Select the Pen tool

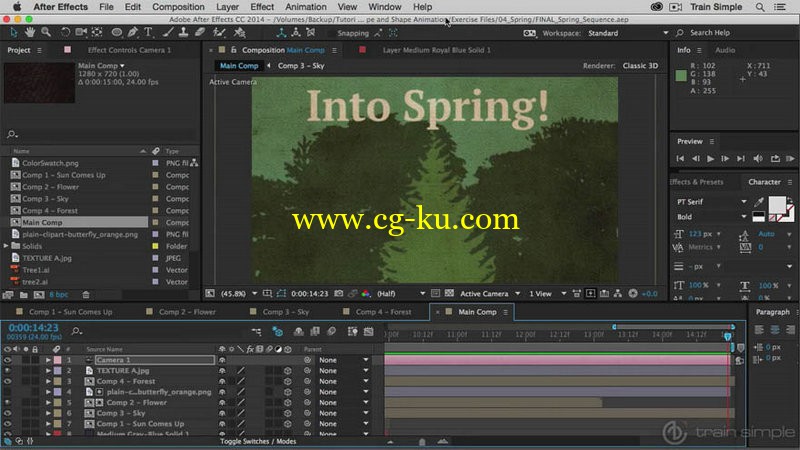click(133, 33)
